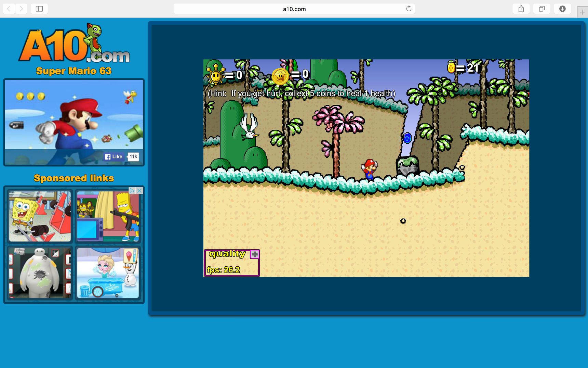Click the Sponsored links heading

click(74, 178)
